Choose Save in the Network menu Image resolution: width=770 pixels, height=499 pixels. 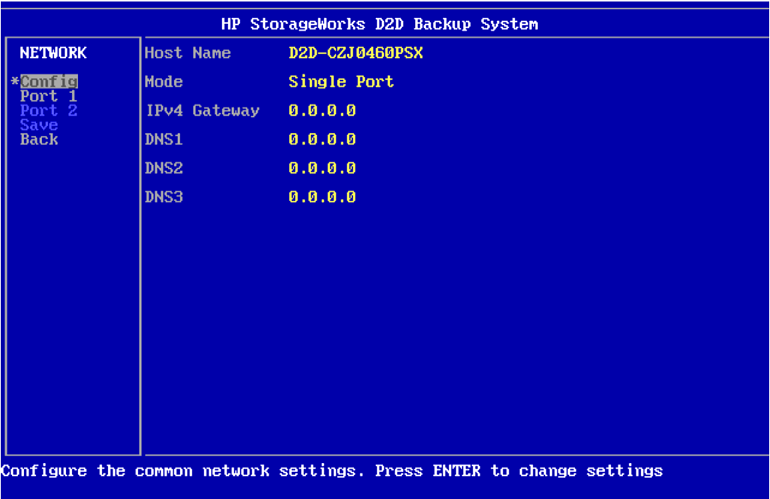pyautogui.click(x=39, y=125)
